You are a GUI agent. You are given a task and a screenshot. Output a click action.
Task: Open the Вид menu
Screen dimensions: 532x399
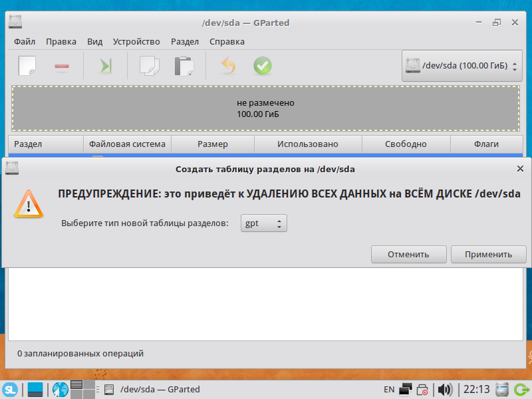tap(94, 41)
